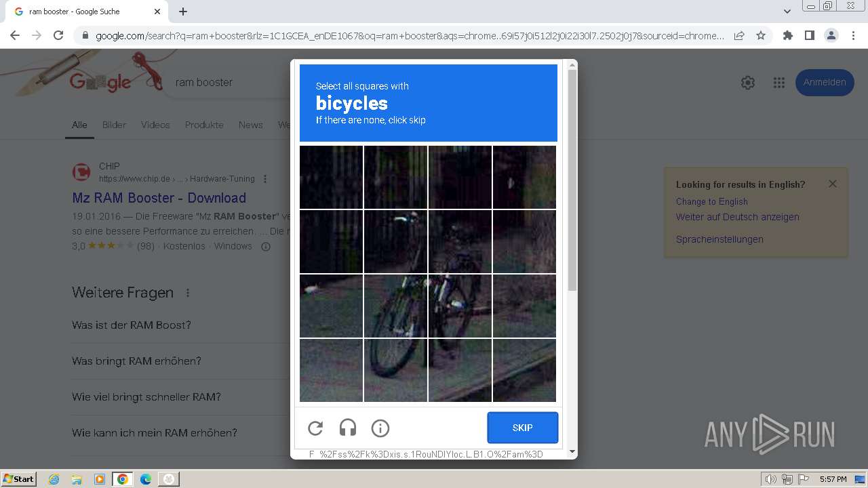Open rating info icon next to Windows
This screenshot has height=488, width=868.
(266, 247)
